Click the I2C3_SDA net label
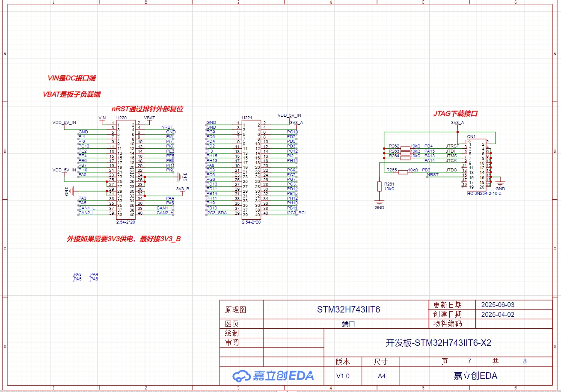The height and width of the screenshot is (392, 561). (x=217, y=212)
